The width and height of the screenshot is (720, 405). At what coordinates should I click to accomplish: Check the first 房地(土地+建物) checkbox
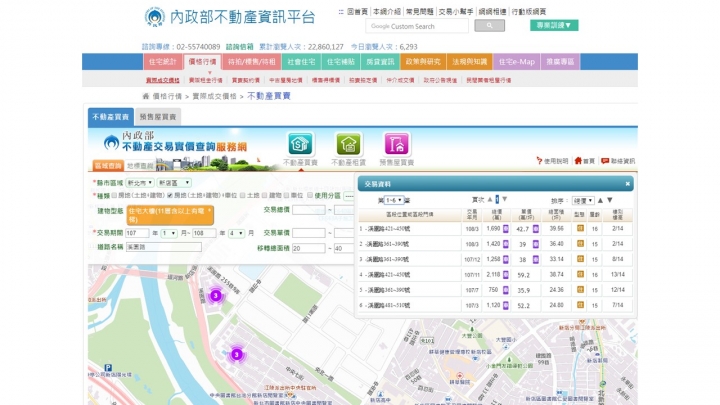click(114, 195)
